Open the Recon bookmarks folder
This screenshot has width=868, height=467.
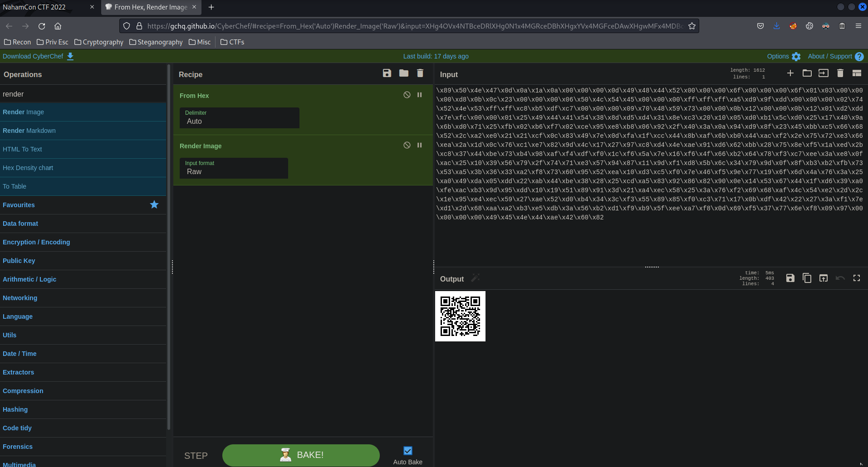tap(17, 42)
